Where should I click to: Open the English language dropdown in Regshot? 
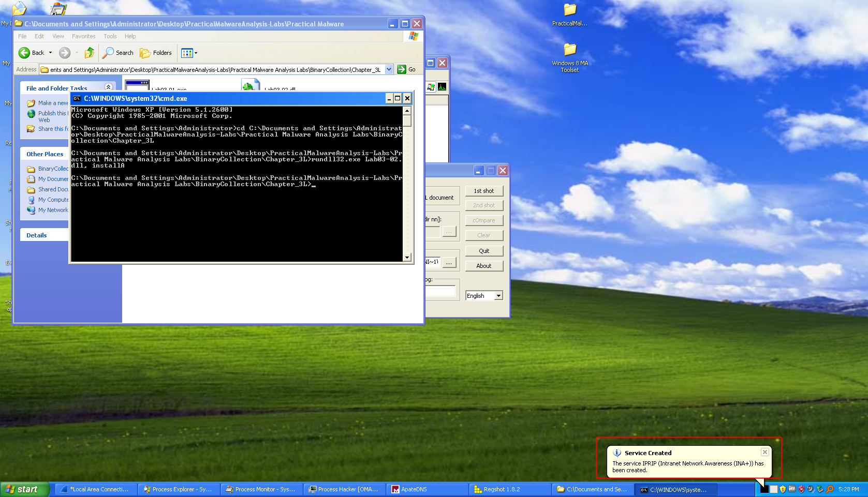(x=498, y=296)
